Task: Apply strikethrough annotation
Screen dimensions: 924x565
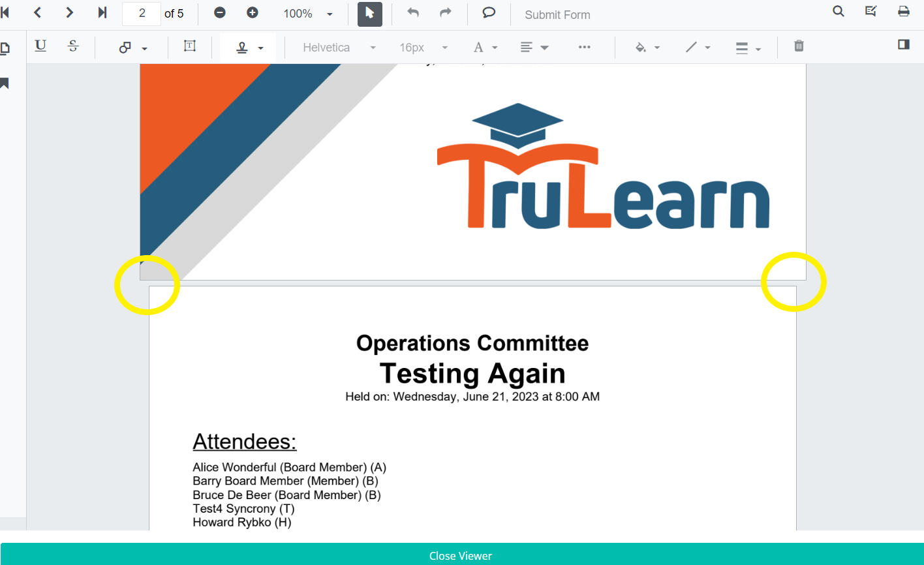Action: click(x=73, y=46)
